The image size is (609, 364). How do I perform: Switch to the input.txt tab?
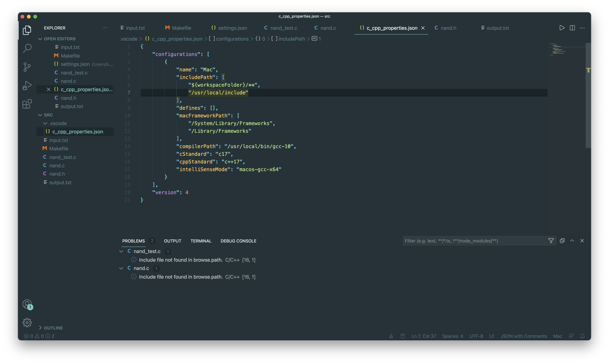(133, 28)
